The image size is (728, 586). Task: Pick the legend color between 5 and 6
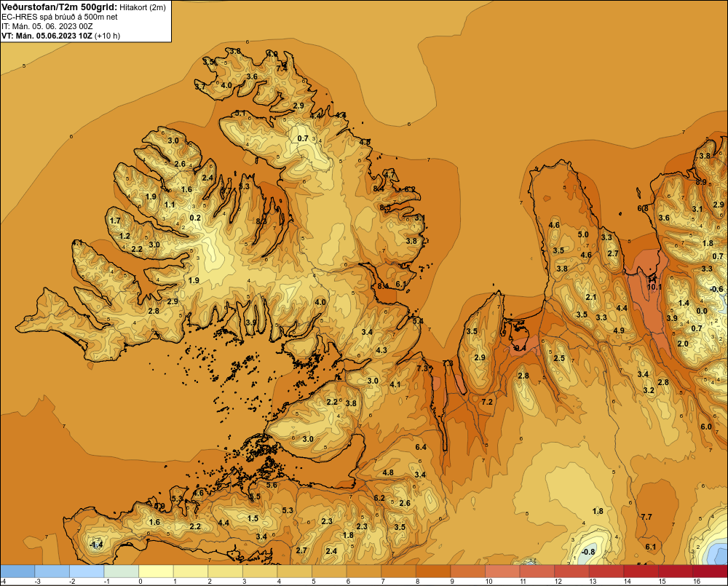coord(329,571)
